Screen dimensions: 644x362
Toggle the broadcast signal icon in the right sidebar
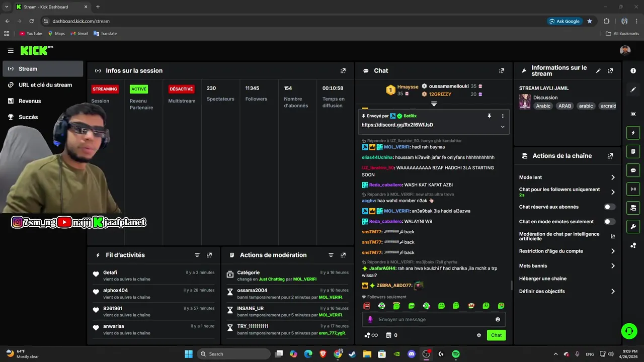(633, 189)
